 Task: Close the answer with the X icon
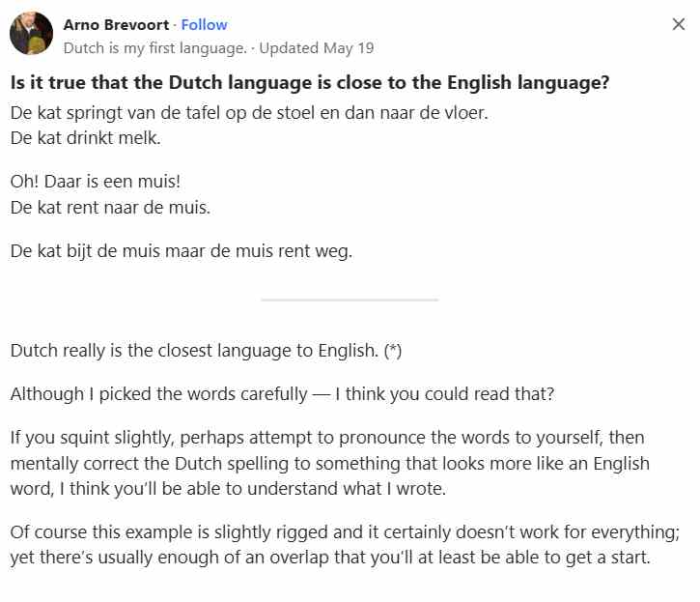point(678,24)
